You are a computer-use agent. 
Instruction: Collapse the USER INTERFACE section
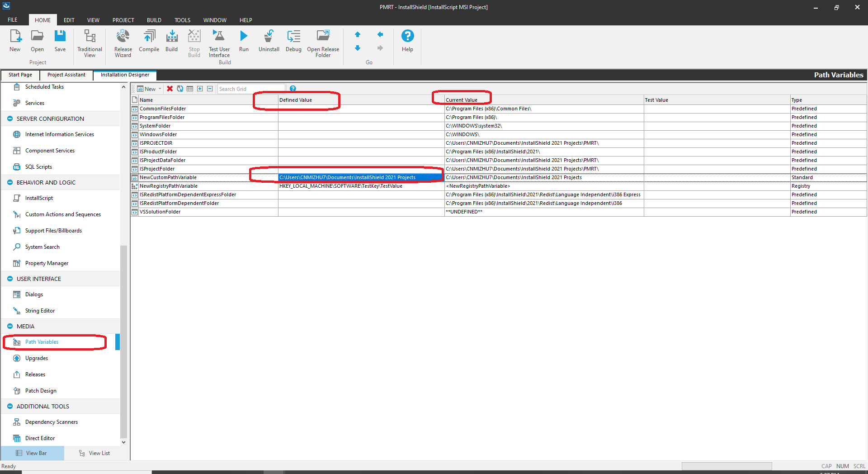click(10, 279)
